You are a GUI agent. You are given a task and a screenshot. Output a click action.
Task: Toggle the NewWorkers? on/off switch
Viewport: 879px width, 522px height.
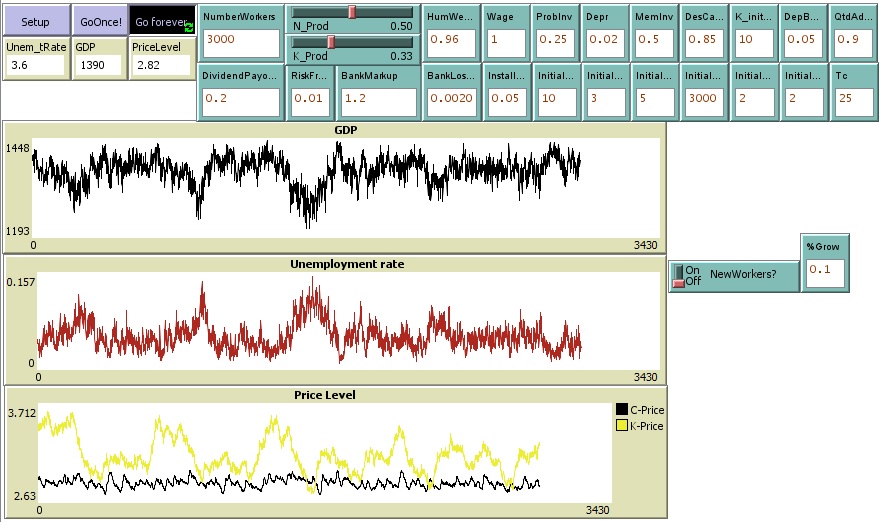tap(680, 275)
